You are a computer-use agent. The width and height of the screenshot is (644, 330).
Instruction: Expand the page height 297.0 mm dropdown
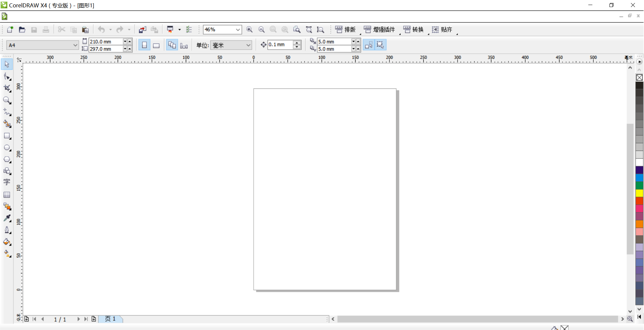125,49
